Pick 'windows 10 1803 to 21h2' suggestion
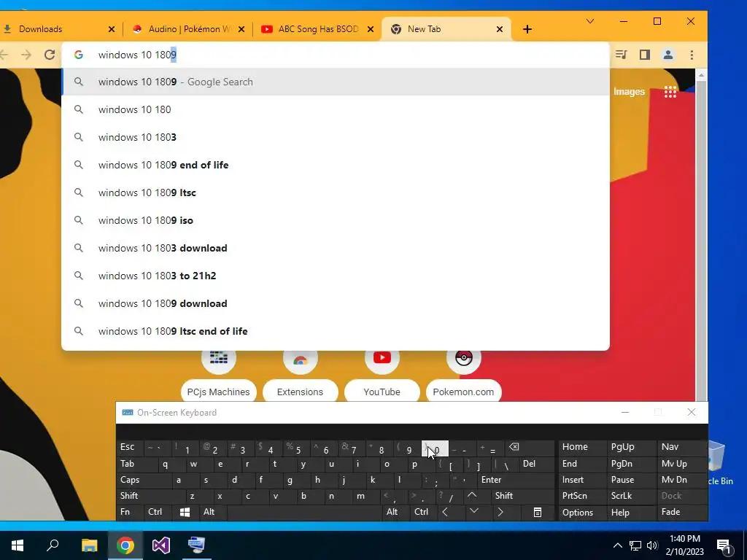 point(336,276)
